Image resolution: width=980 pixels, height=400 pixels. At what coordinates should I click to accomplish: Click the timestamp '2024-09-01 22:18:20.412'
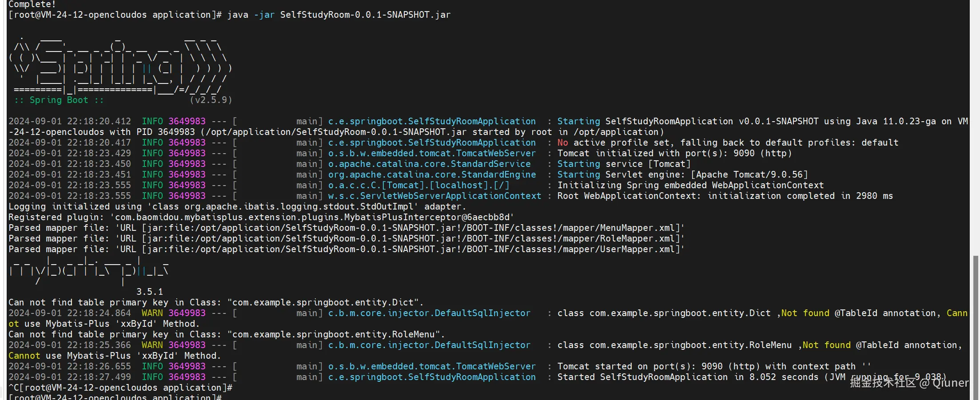coord(70,121)
